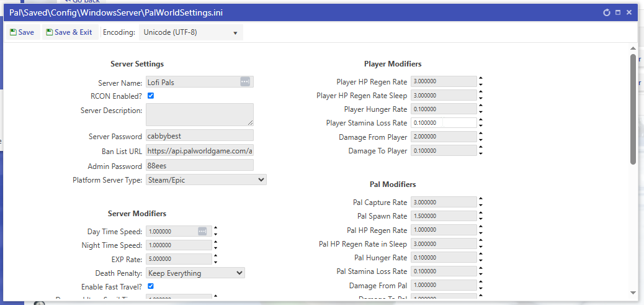Click the Player Stamina Loss Rate field
The height and width of the screenshot is (305, 644).
click(x=443, y=123)
